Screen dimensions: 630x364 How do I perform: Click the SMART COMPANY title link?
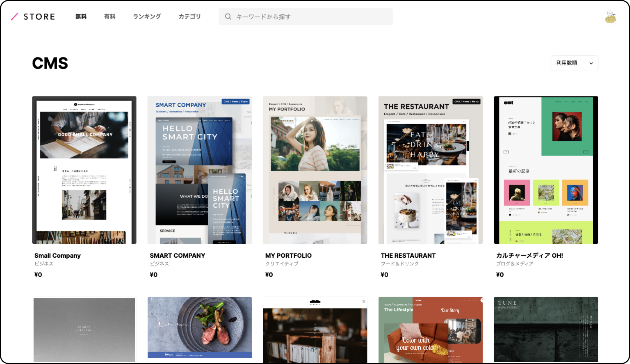coord(177,256)
